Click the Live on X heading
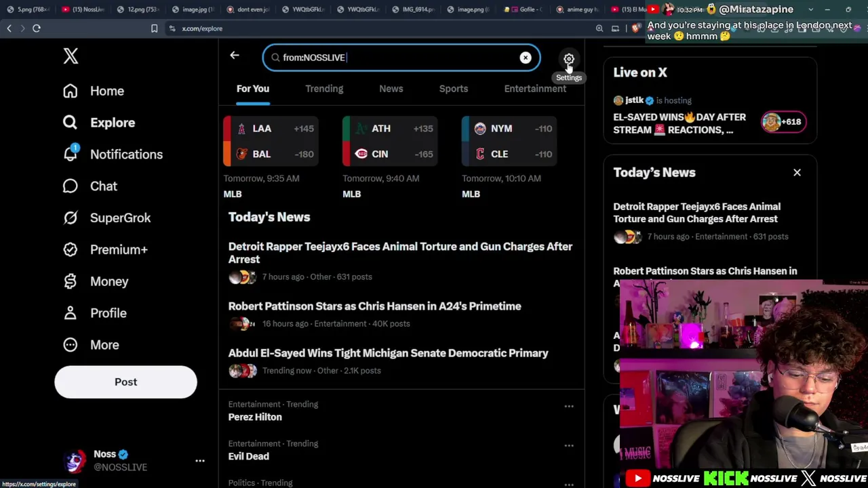Viewport: 868px width, 488px height. click(640, 73)
